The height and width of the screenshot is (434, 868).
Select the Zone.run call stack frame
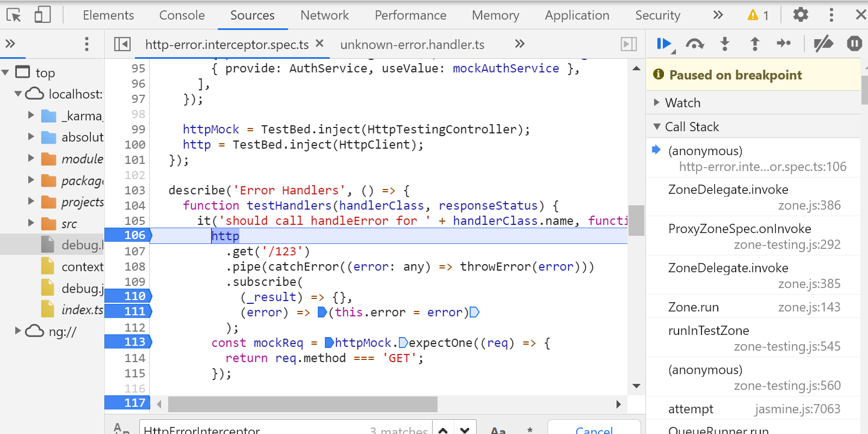(754, 307)
